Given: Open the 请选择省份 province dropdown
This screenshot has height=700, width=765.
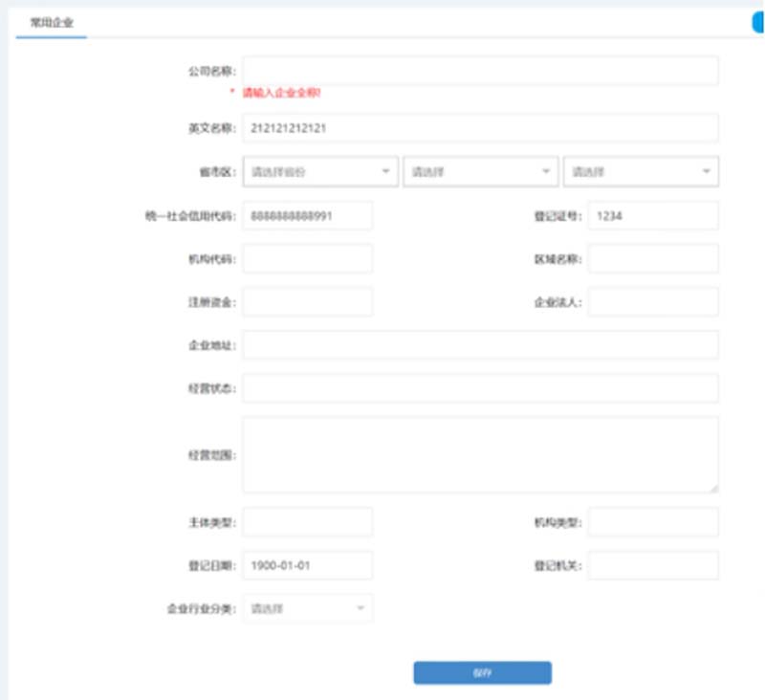Looking at the screenshot, I should coord(320,172).
